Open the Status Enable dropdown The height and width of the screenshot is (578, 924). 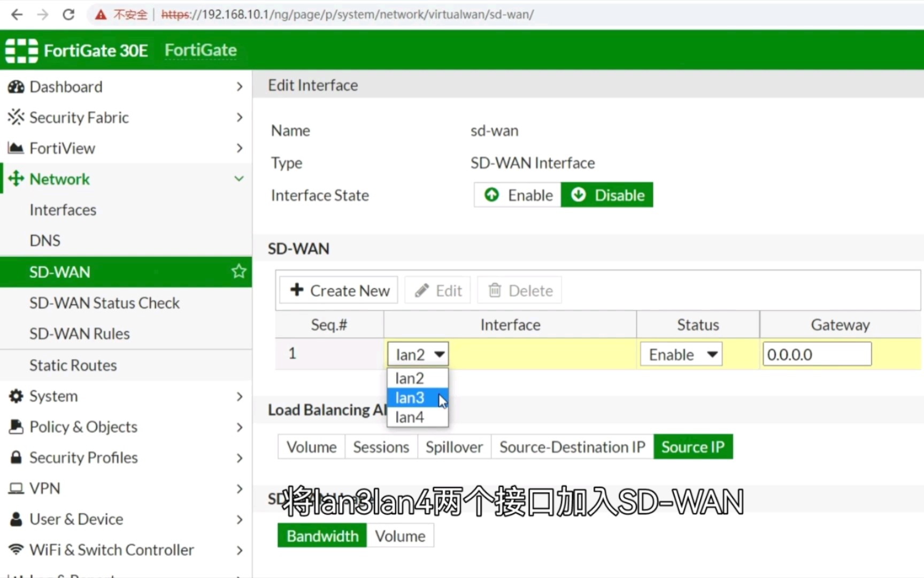pos(681,354)
